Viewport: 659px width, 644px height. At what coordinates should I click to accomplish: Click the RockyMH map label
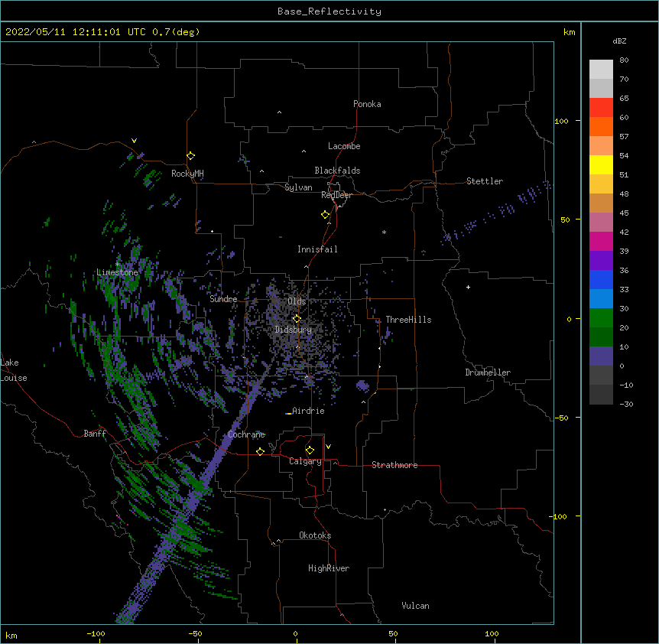pos(187,174)
